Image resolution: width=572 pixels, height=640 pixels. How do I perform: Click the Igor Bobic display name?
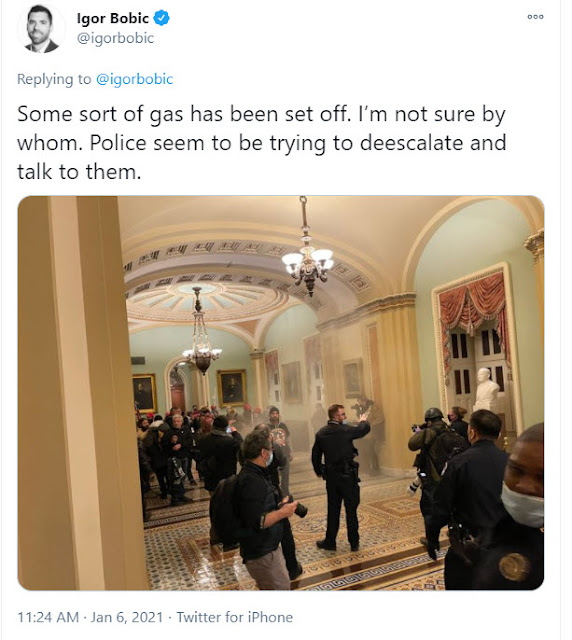click(x=113, y=18)
